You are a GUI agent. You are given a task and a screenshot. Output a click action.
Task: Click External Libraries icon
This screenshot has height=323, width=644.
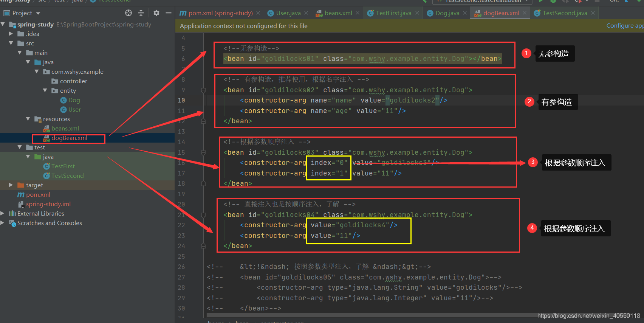pos(12,213)
